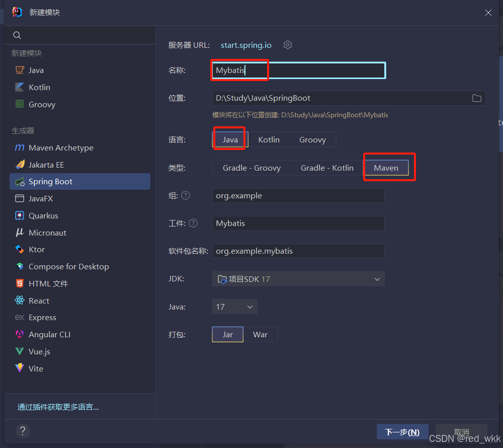Open the Java version 17 dropdown

point(234,307)
